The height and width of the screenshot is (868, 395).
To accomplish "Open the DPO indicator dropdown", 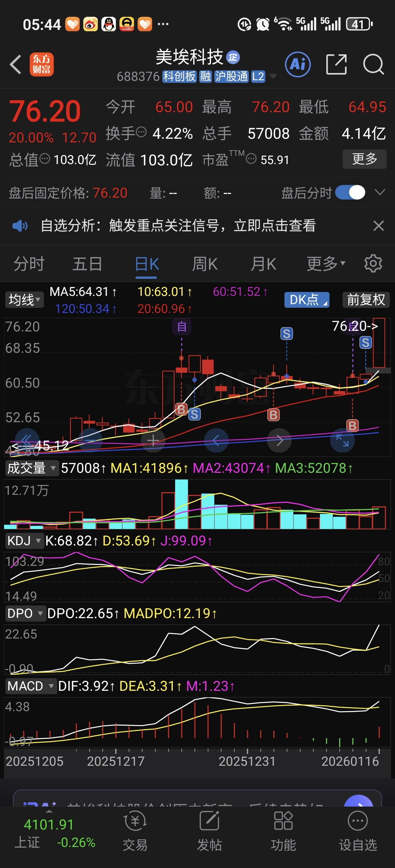I will [25, 613].
